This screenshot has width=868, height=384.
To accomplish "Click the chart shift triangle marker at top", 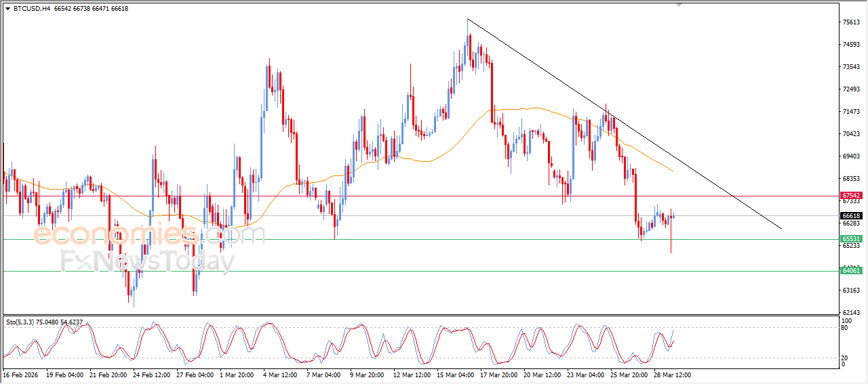I will click(x=679, y=5).
